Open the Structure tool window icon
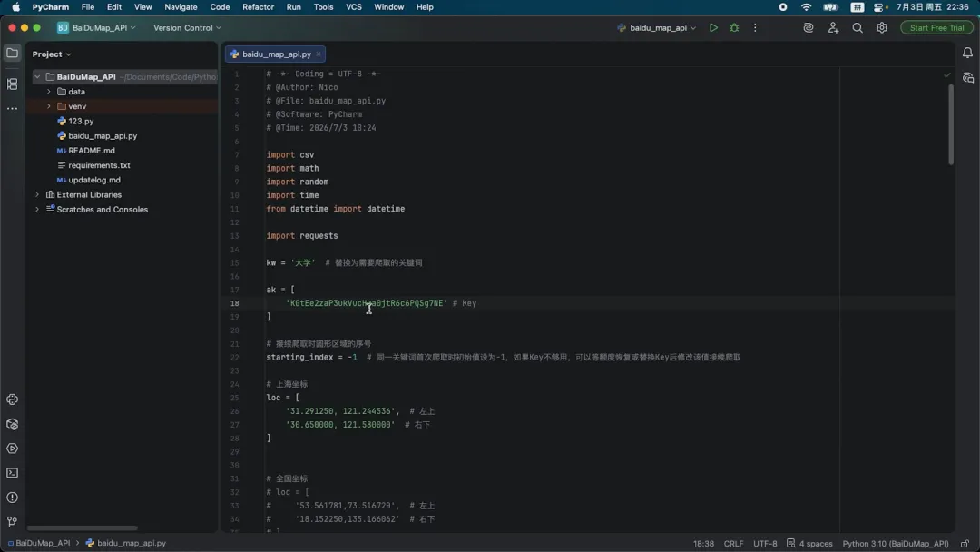This screenshot has width=980, height=552. [12, 84]
